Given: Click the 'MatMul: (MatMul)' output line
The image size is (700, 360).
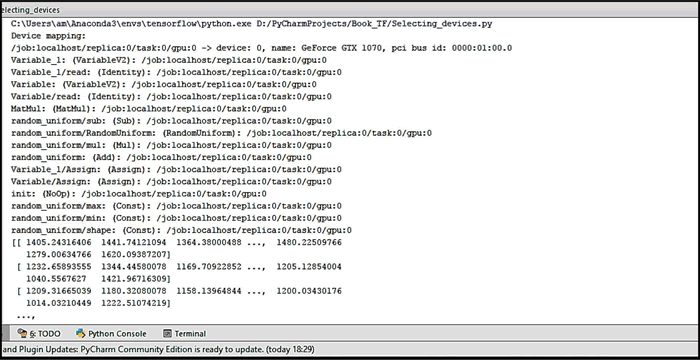Looking at the screenshot, I should click(149, 109).
